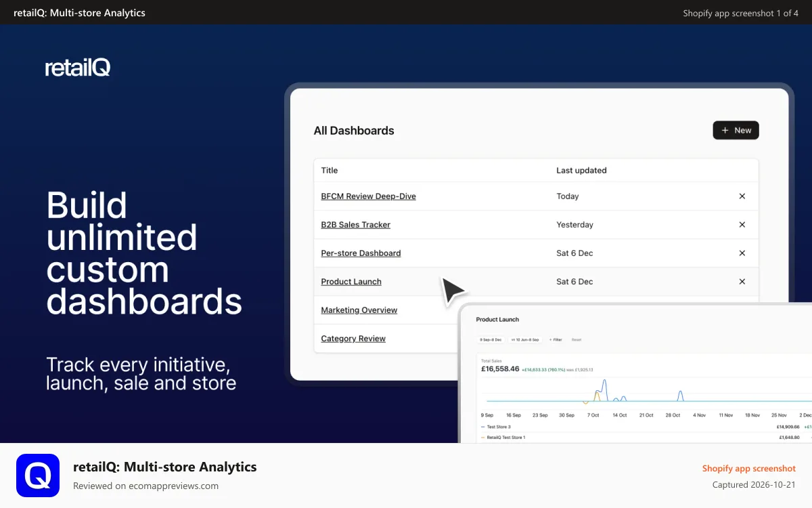Click the Last updated column header
The width and height of the screenshot is (812, 508).
[581, 171]
